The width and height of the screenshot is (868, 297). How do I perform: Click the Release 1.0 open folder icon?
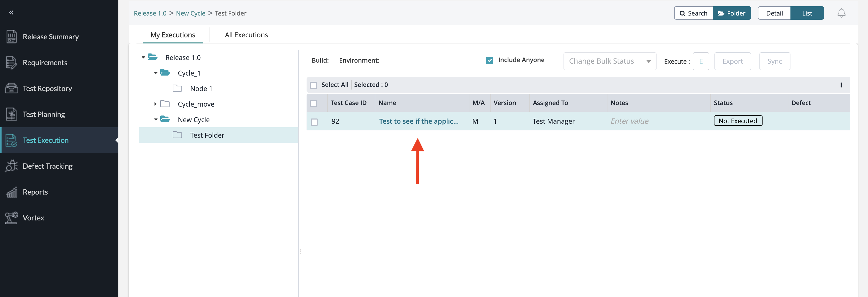pos(153,57)
